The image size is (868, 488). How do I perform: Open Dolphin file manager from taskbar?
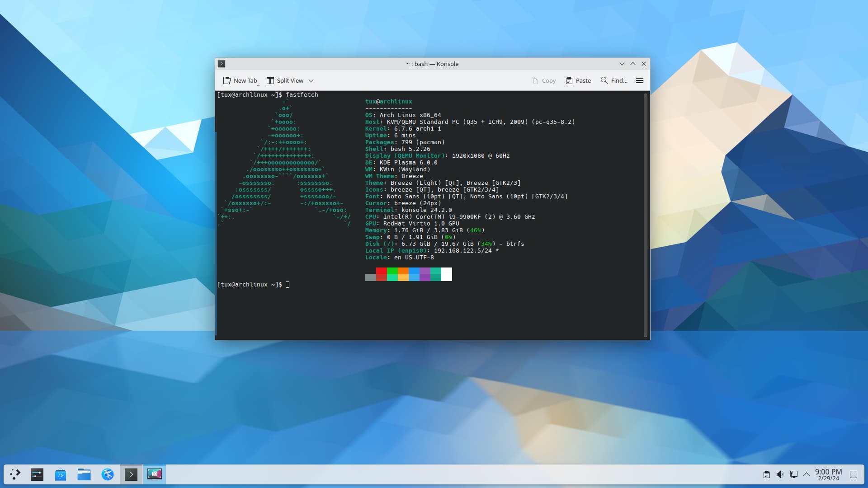pyautogui.click(x=84, y=474)
